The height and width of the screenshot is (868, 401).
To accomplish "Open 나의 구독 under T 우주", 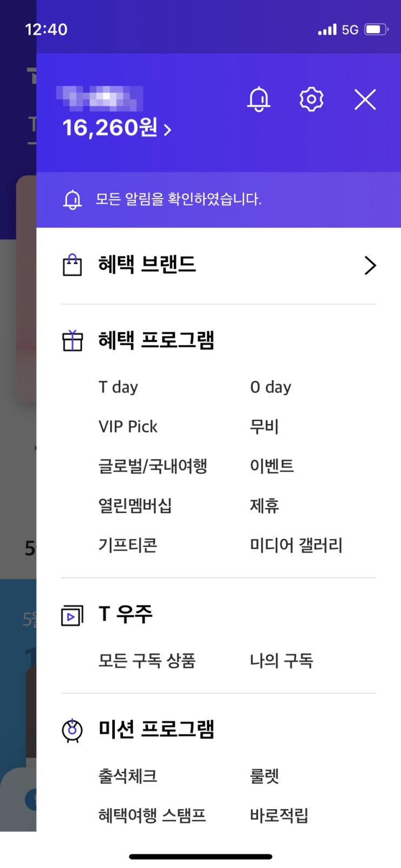I will 281,660.
